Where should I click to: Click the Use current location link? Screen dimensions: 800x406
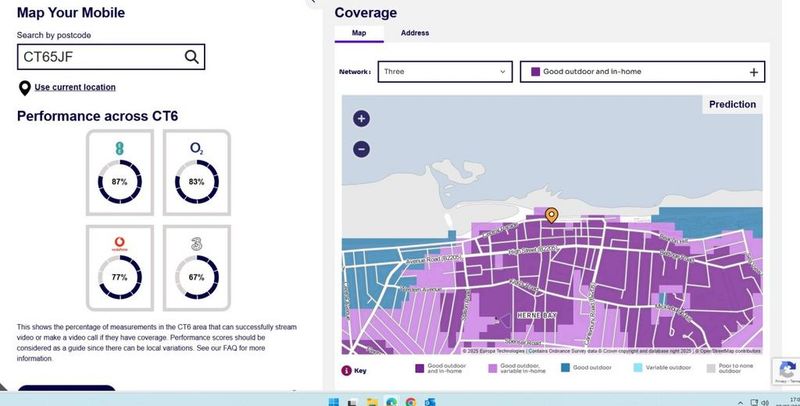[x=75, y=88]
